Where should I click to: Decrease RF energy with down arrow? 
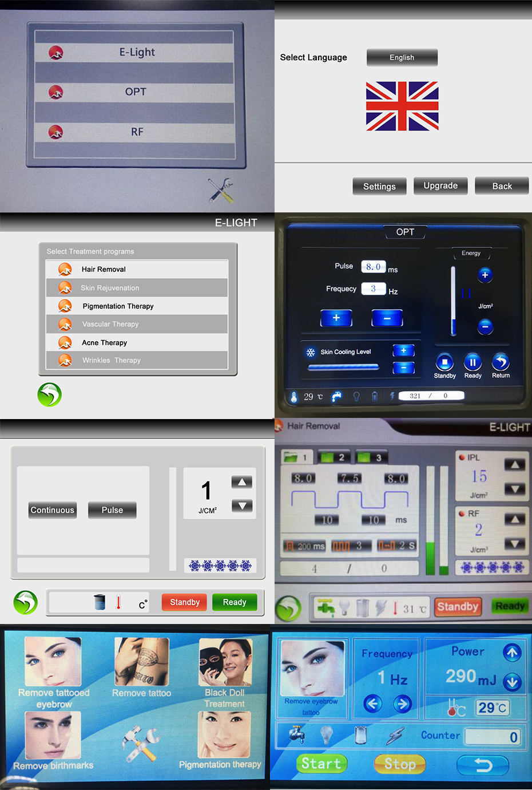point(515,543)
